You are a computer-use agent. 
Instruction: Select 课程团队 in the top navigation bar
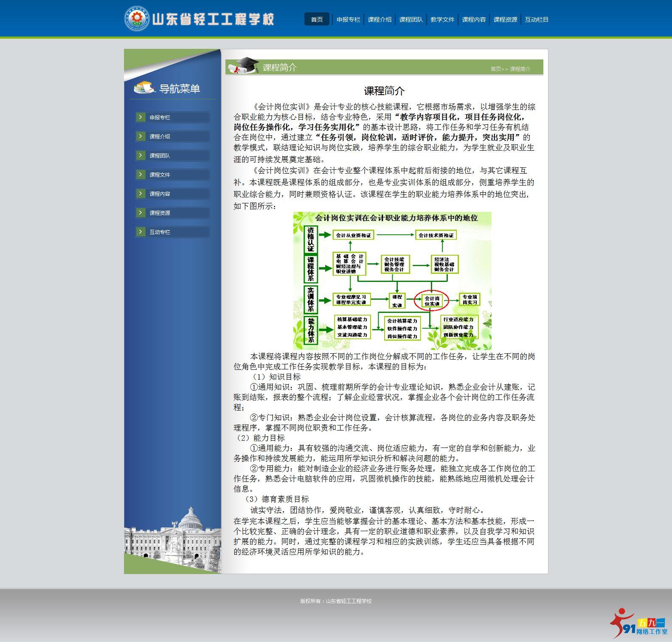411,20
